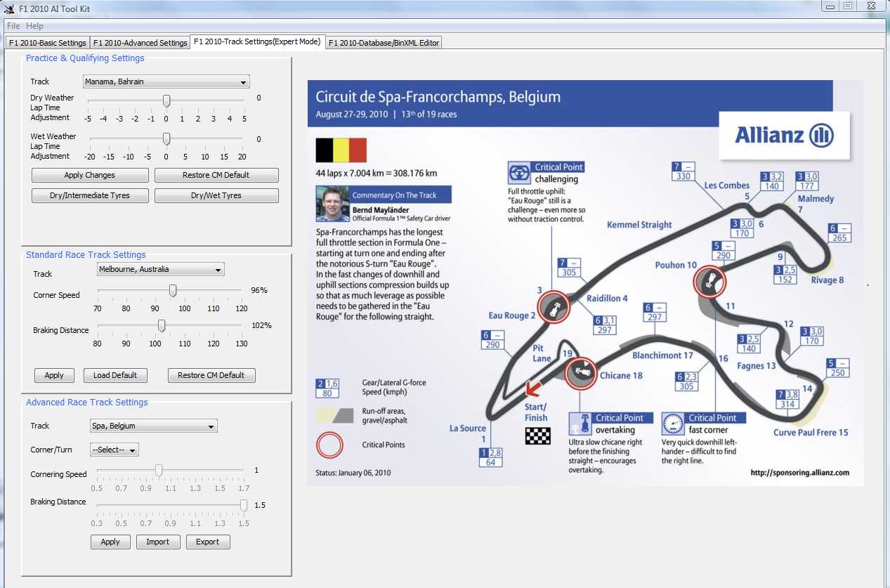Click Apply in Advanced Race Track Settings
Viewport: 890px width, 588px height.
click(x=110, y=542)
